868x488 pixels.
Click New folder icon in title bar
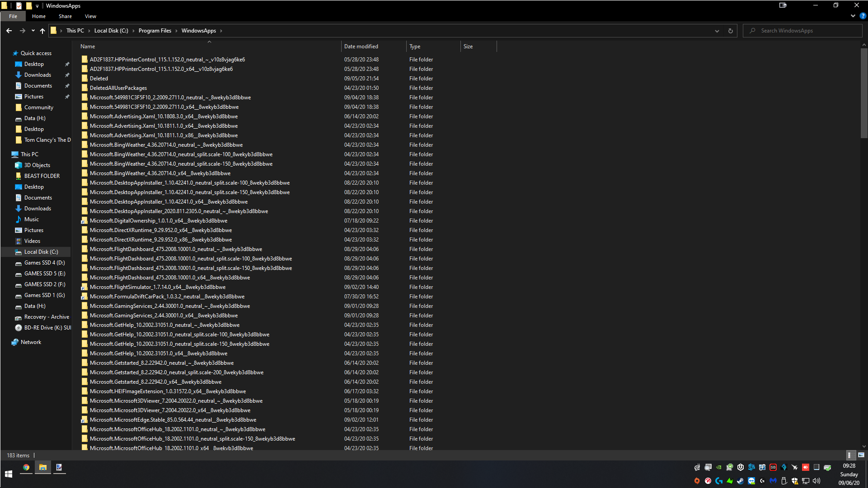click(x=29, y=6)
